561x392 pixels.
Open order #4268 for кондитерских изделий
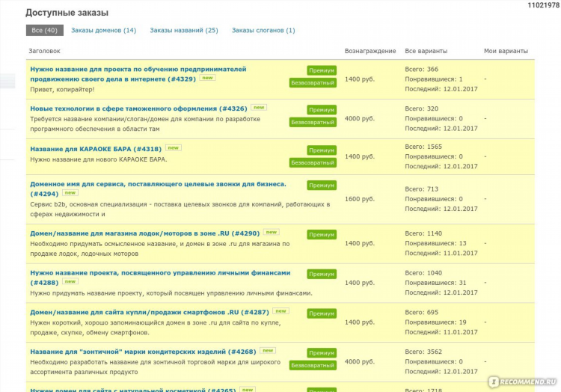pyautogui.click(x=143, y=352)
